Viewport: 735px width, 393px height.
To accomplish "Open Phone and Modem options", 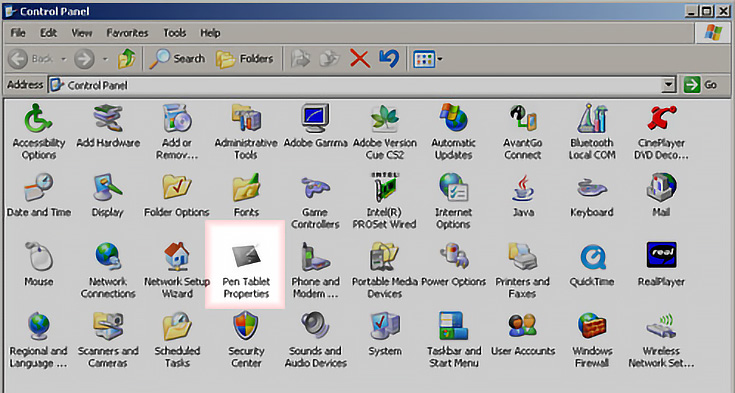I will [x=315, y=270].
